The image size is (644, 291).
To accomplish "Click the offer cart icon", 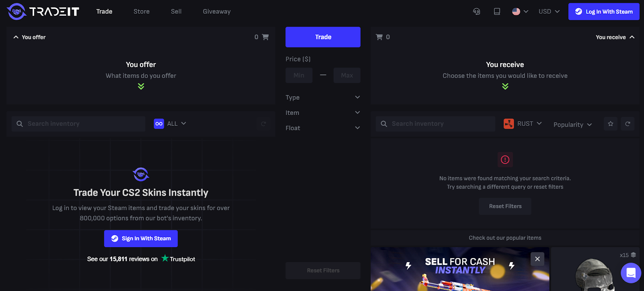I will pyautogui.click(x=265, y=37).
